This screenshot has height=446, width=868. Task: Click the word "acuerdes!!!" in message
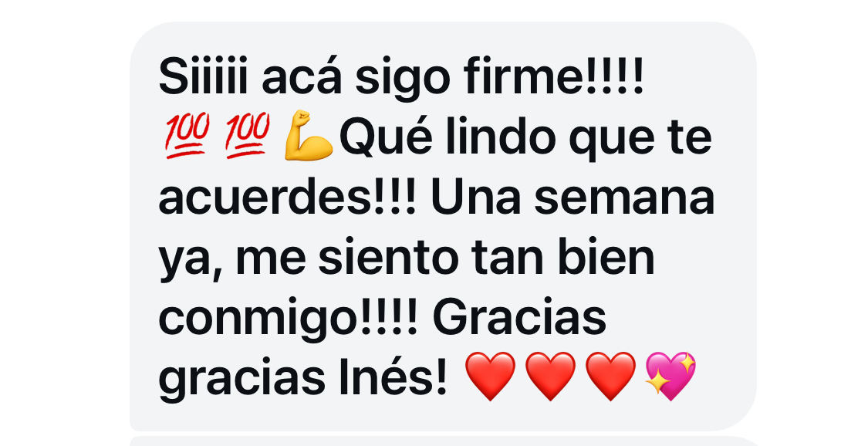[287, 198]
